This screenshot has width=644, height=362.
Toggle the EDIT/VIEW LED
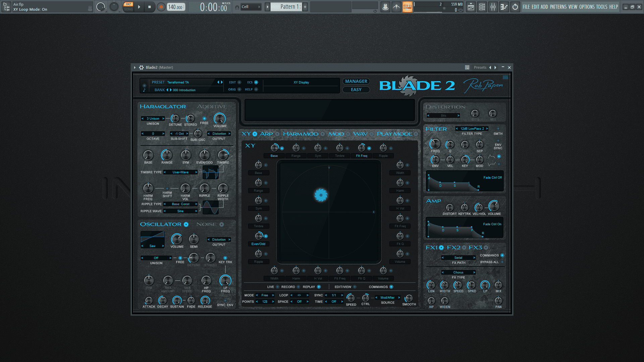pos(355,287)
